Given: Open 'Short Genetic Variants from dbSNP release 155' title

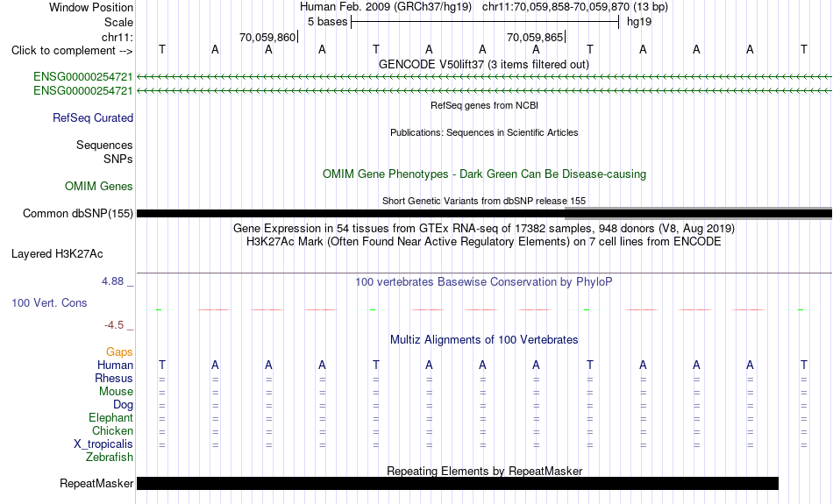Looking at the screenshot, I should click(484, 201).
